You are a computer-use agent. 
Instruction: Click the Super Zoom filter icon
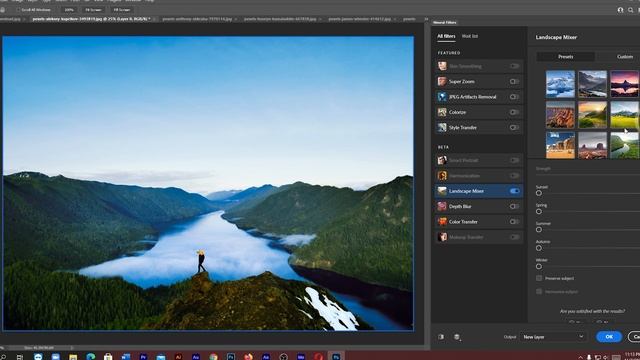(442, 81)
